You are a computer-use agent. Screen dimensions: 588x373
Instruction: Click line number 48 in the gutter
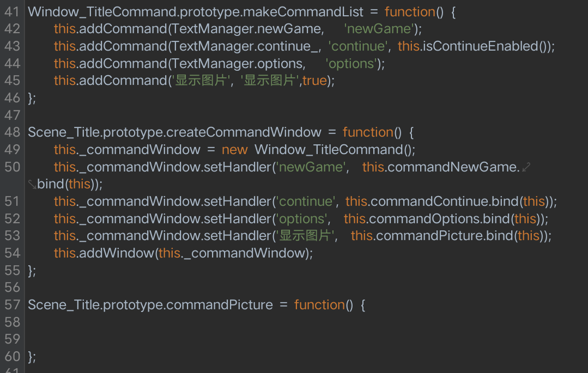pos(12,132)
